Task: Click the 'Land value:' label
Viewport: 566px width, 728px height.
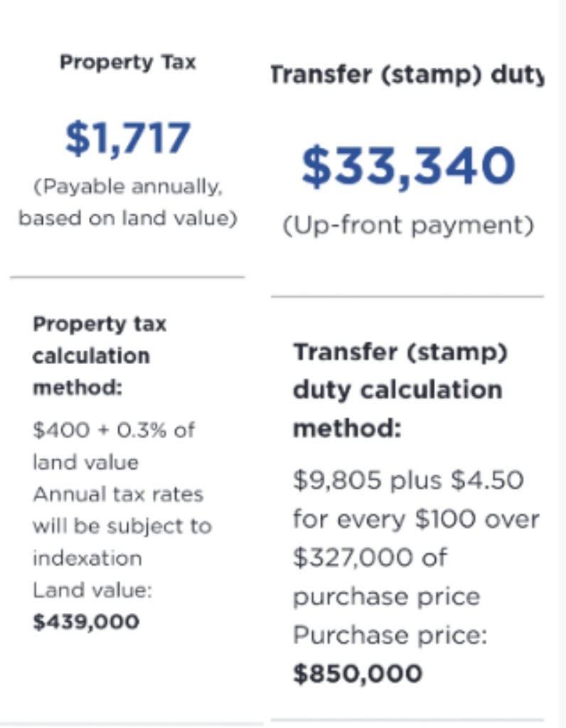Action: (92, 590)
